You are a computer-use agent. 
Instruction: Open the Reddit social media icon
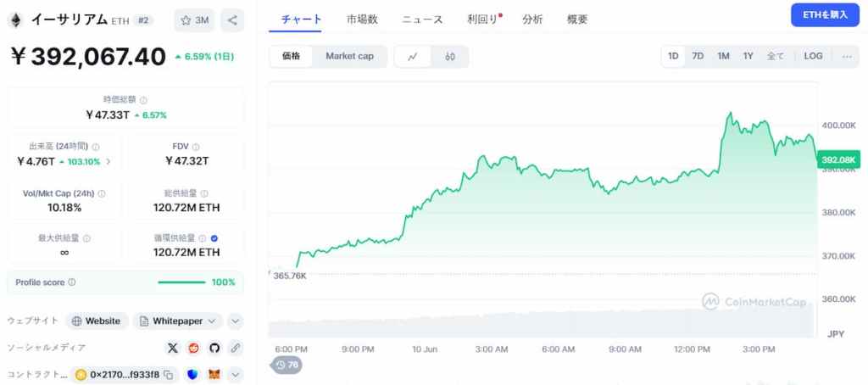click(x=194, y=348)
